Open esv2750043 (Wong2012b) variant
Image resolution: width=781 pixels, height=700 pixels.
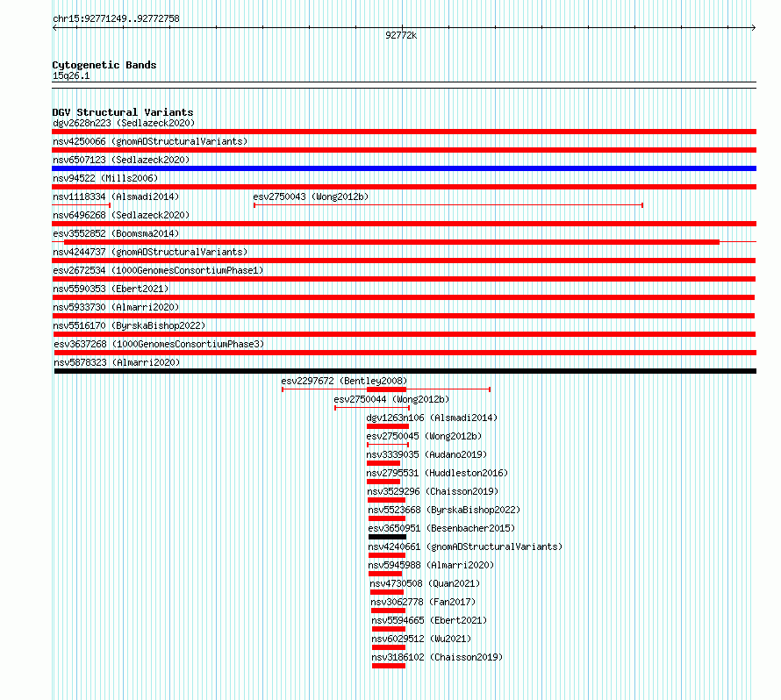pos(311,196)
